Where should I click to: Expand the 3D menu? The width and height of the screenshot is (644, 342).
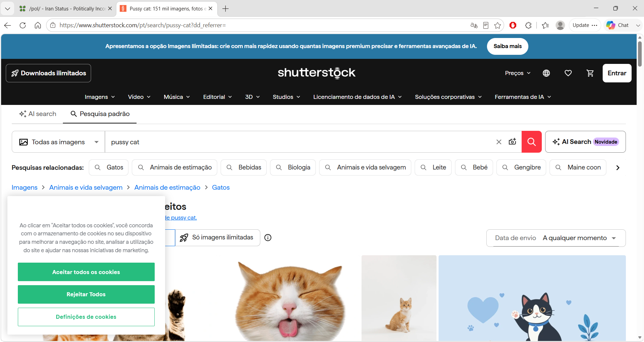tap(252, 97)
